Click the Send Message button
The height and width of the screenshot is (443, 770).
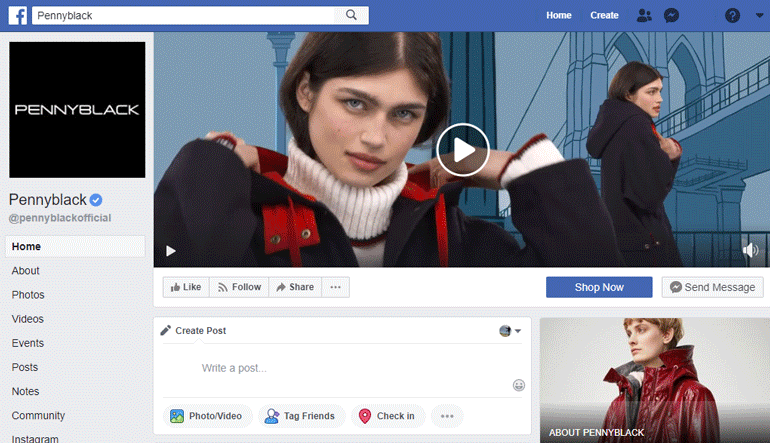(x=713, y=287)
